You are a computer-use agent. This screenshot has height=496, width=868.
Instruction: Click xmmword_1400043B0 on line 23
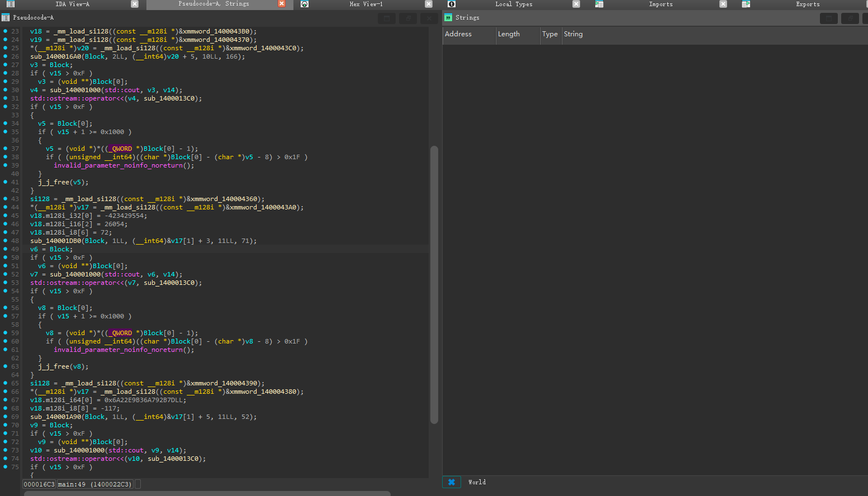click(216, 31)
